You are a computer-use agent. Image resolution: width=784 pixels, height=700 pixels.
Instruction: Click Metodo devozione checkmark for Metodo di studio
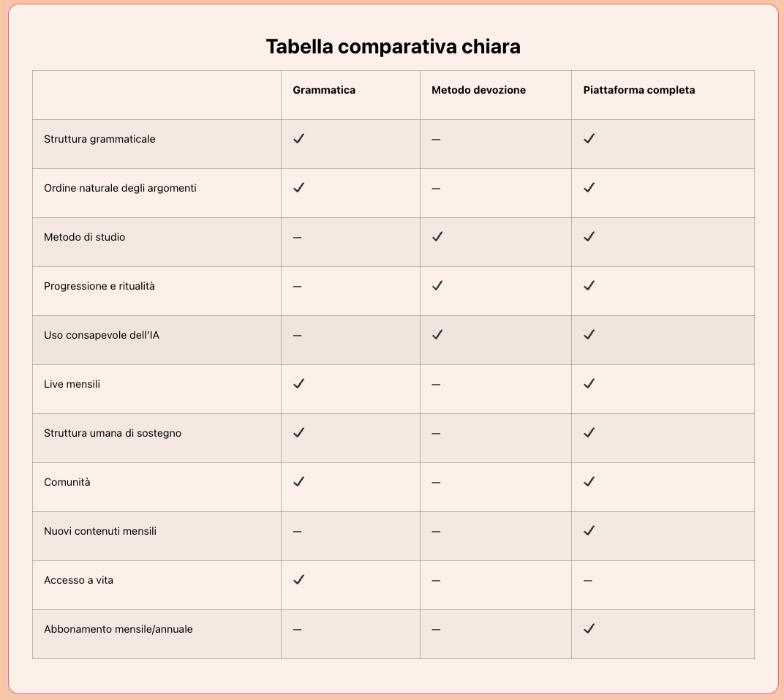(x=437, y=236)
